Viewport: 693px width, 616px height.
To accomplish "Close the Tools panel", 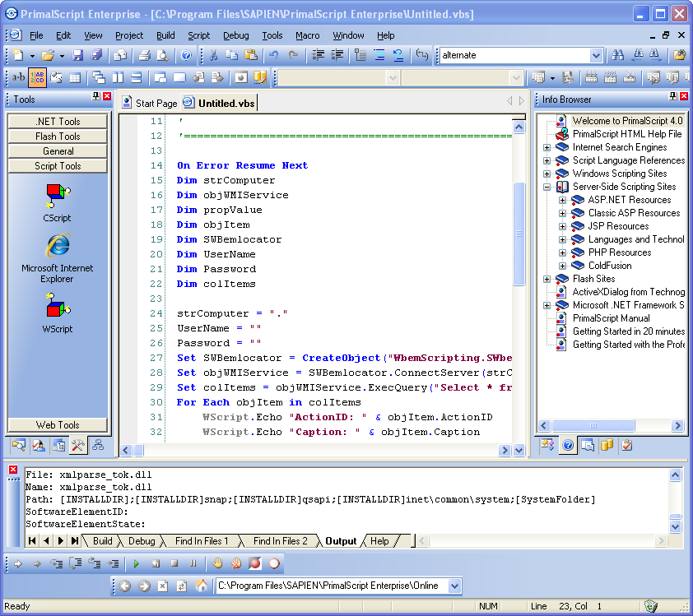I will tap(107, 96).
